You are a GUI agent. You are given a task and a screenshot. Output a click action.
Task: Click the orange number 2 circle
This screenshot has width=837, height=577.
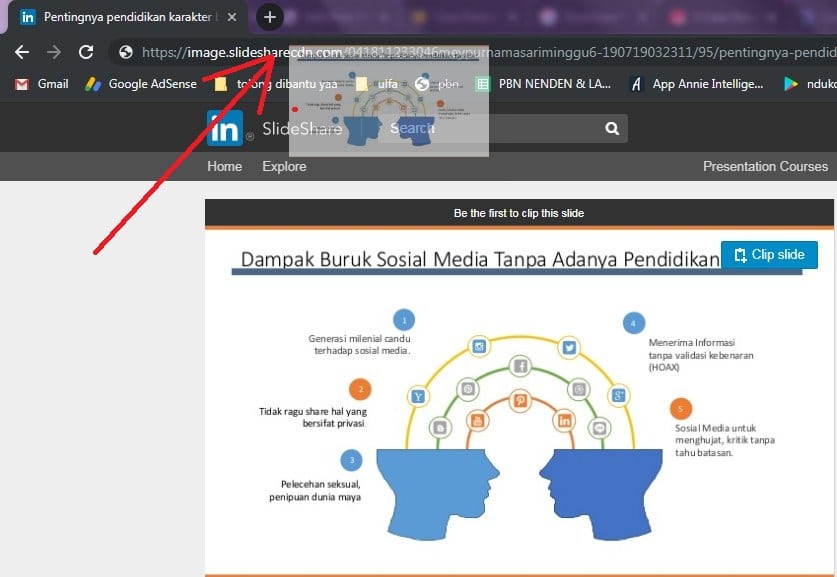[360, 389]
